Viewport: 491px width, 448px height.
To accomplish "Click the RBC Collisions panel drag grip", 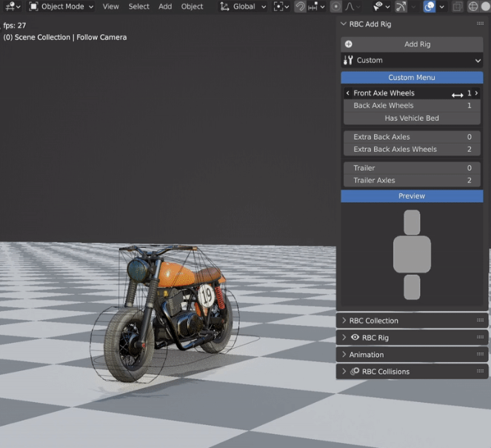I will [x=480, y=371].
